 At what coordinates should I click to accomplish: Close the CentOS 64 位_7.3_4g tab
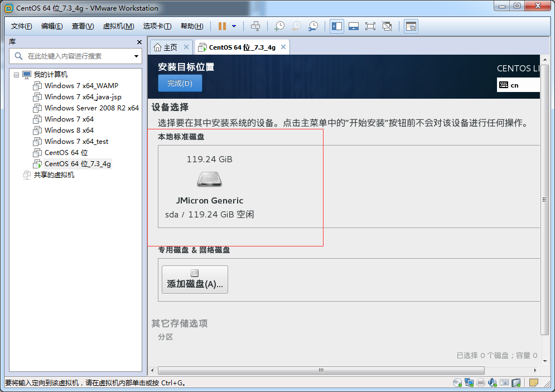pos(283,47)
